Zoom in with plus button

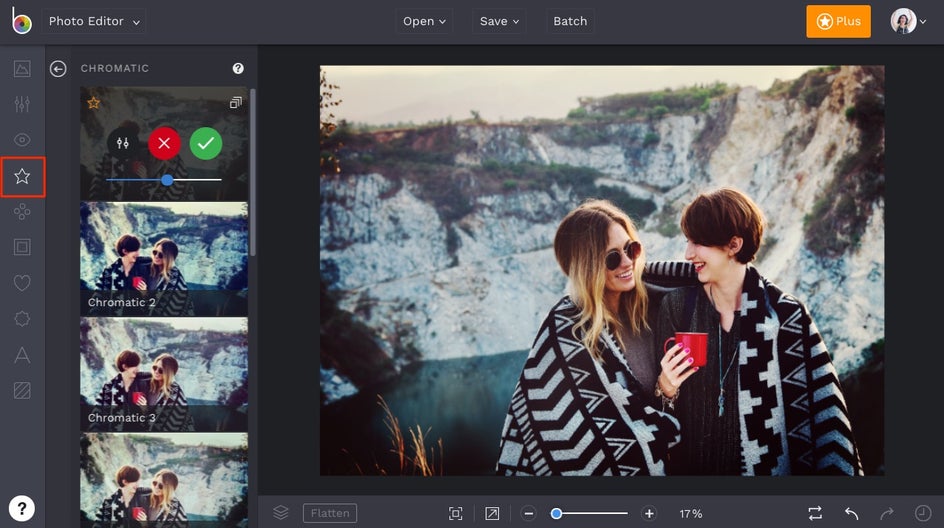click(649, 514)
